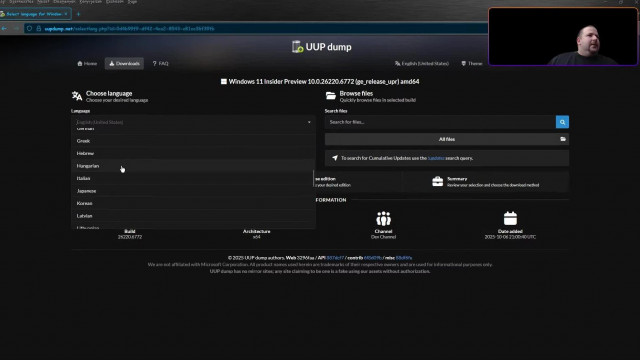The image size is (640, 360).
Task: Click the Channel people icon
Action: pos(383,219)
